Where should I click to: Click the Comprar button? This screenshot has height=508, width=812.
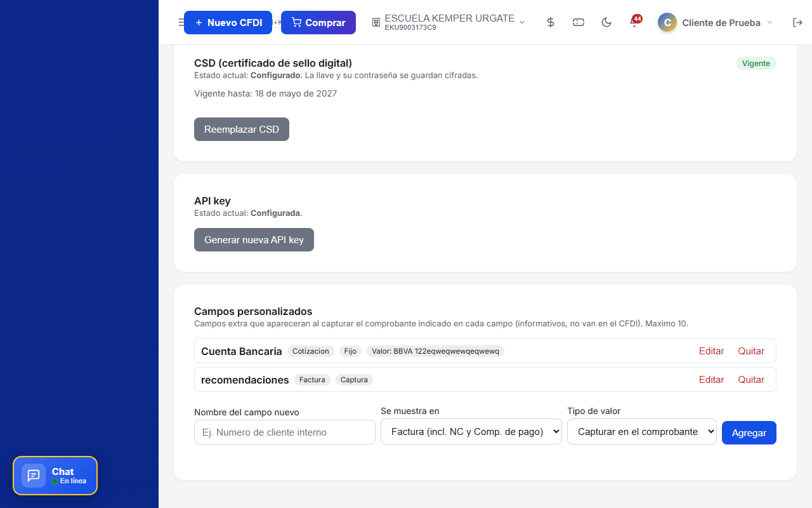coord(318,22)
